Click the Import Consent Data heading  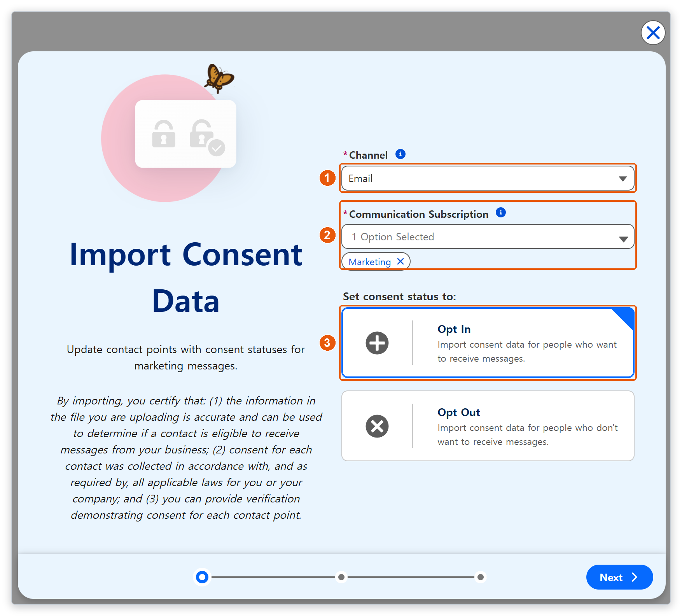[186, 277]
